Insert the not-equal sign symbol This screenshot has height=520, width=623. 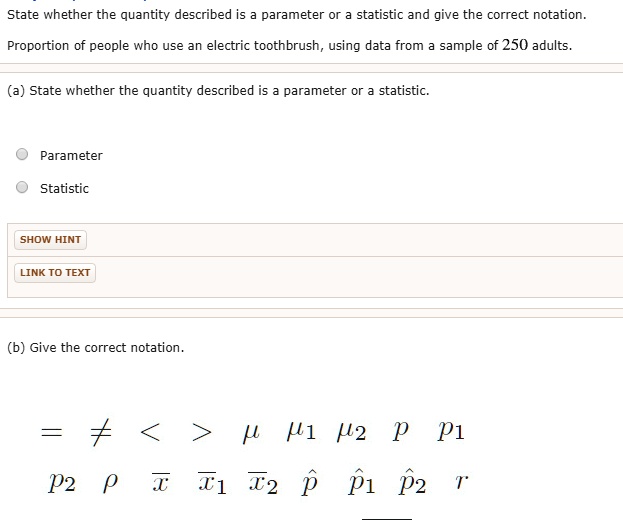point(100,433)
